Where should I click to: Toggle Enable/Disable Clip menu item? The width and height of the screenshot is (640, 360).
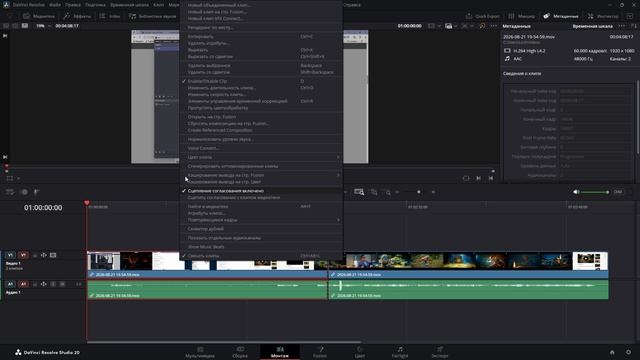[x=261, y=81]
